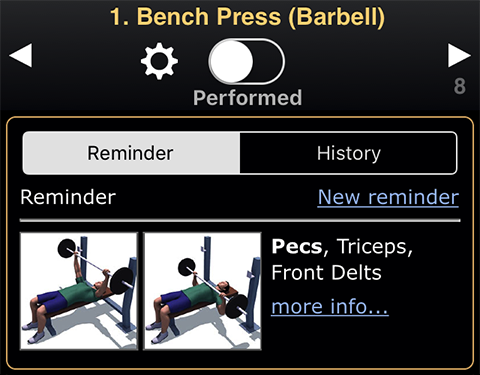Tap the dark track of the Performed switch
The width and height of the screenshot is (480, 375).
coord(268,61)
